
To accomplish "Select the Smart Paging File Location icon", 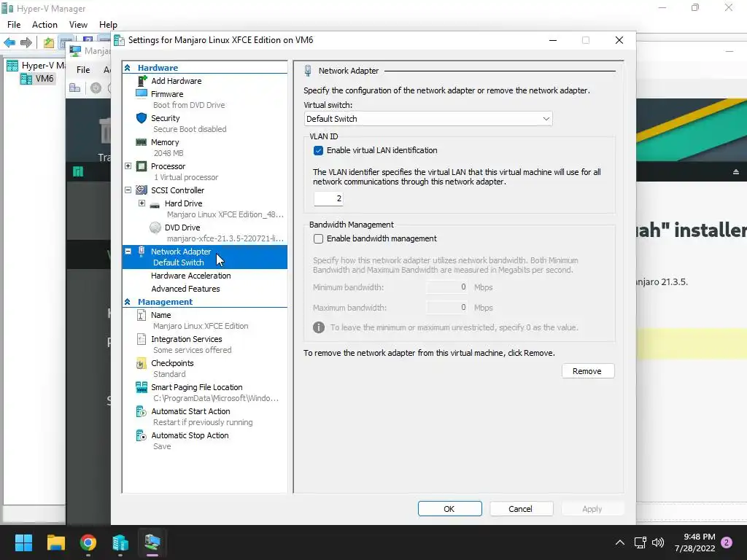I will [142, 387].
